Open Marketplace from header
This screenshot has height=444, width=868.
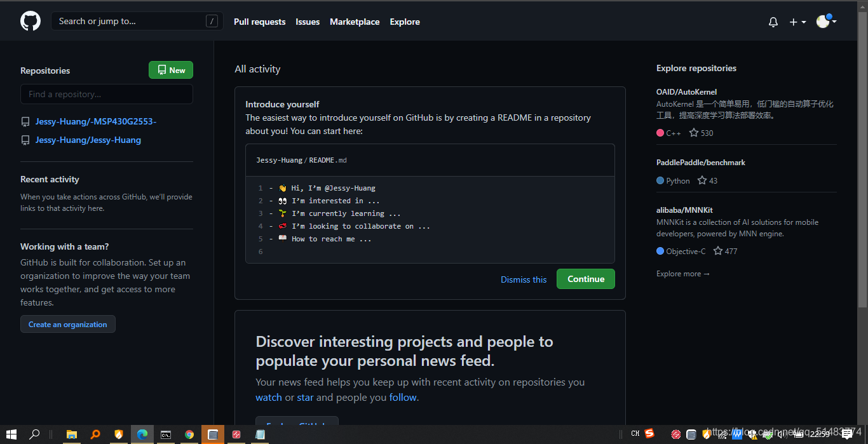point(355,22)
